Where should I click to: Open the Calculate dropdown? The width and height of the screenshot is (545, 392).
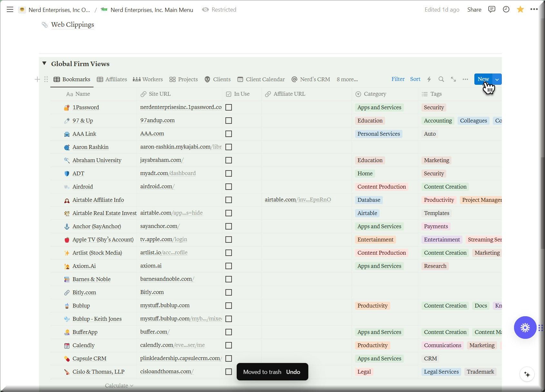(x=119, y=386)
